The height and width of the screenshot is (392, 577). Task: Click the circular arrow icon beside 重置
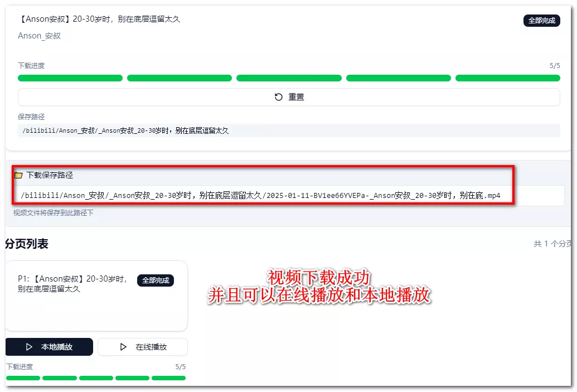tap(279, 97)
